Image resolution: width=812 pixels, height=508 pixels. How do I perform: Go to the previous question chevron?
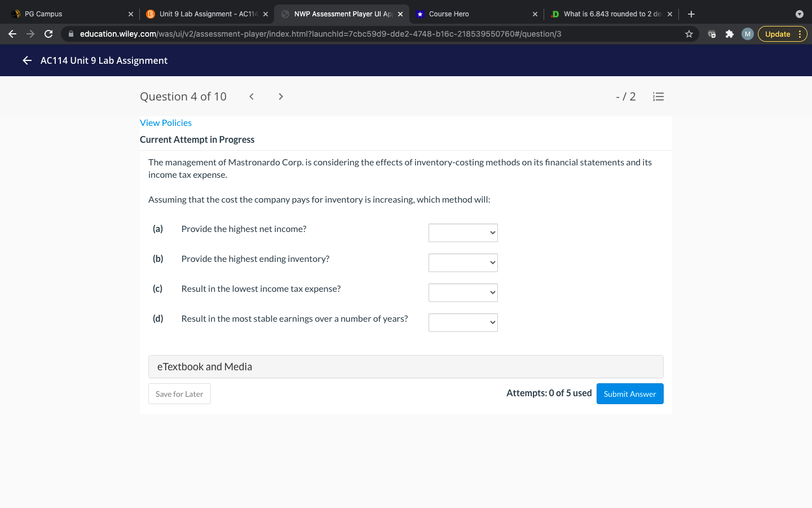pyautogui.click(x=251, y=97)
